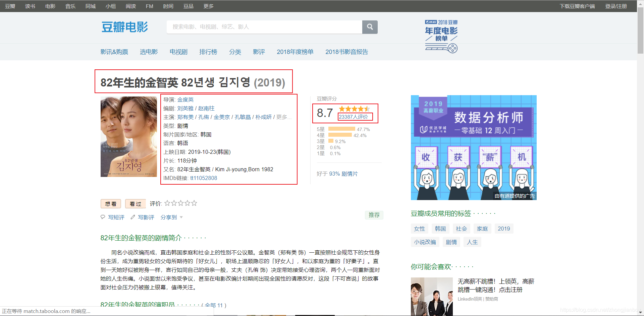Expand the 分享到 dropdown
The height and width of the screenshot is (316, 644).
pyautogui.click(x=172, y=217)
